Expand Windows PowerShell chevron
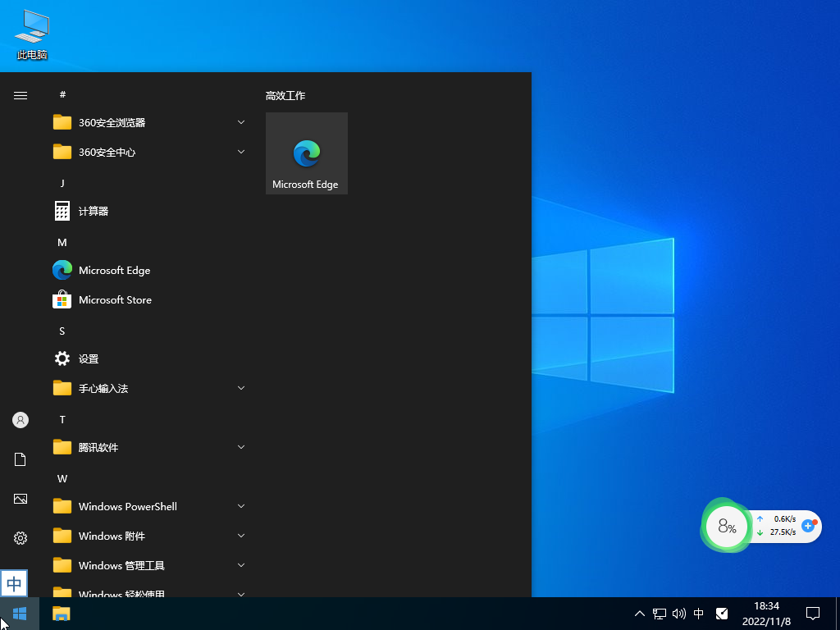 tap(241, 506)
